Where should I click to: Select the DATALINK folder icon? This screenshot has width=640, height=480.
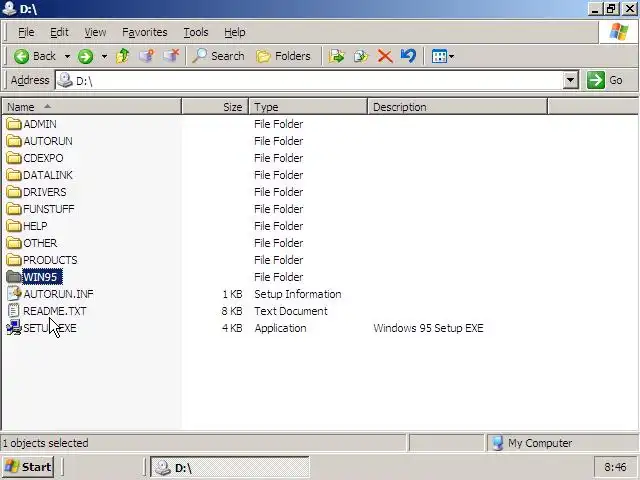pyautogui.click(x=14, y=175)
